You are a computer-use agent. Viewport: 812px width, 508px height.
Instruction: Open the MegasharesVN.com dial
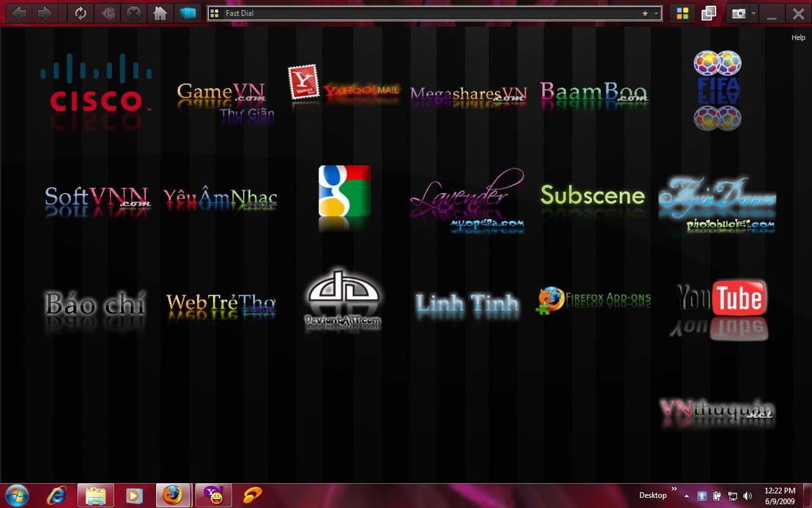point(468,95)
